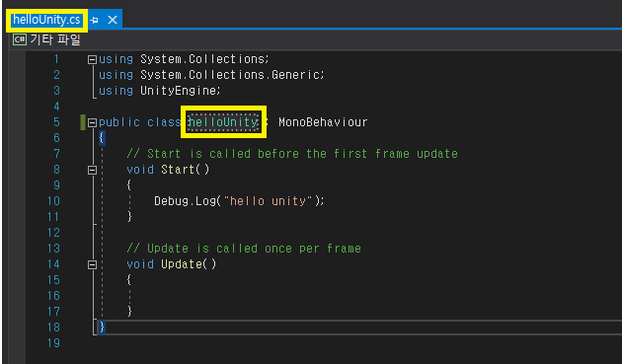Pin the helloUnity.cs tab
This screenshot has height=364, width=622.
click(95, 20)
